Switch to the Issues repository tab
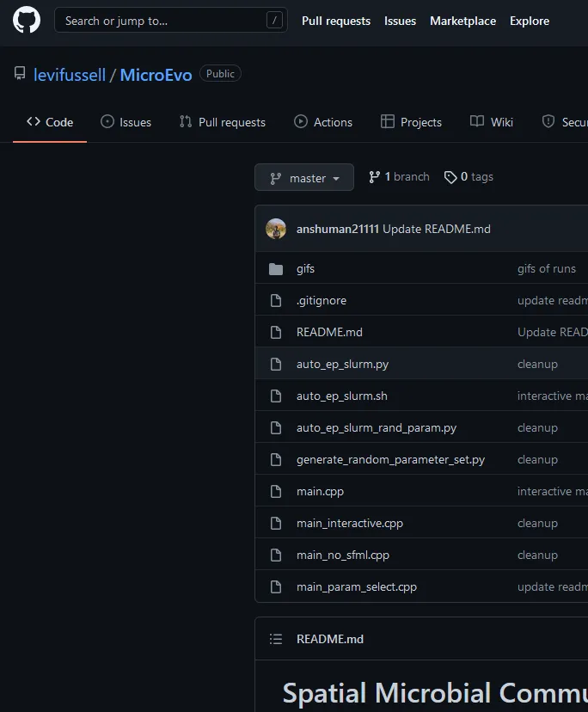Image resolution: width=588 pixels, height=712 pixels. [x=126, y=122]
